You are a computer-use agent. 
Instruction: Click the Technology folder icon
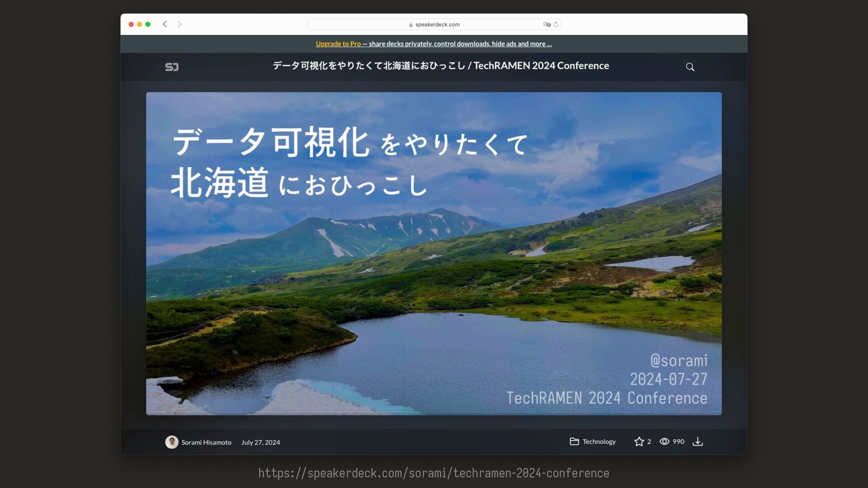[x=574, y=441]
